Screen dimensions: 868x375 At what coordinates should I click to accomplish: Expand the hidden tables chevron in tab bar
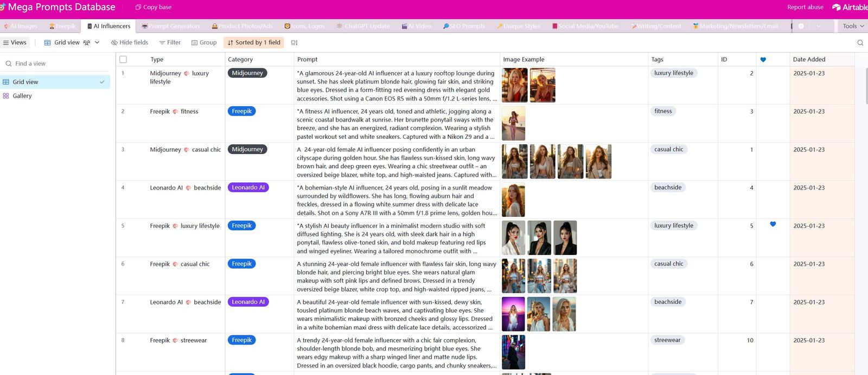(819, 26)
